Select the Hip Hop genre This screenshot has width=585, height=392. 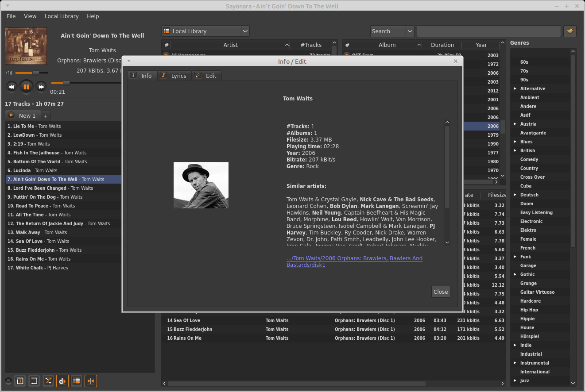529,310
